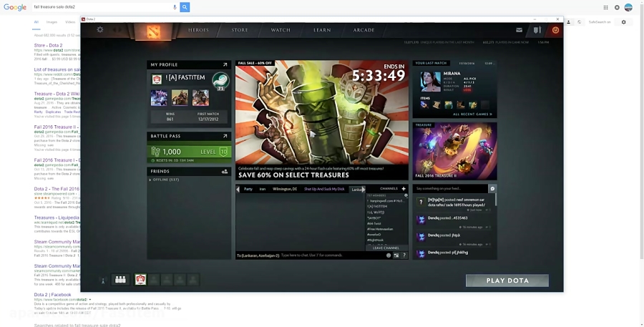Click the red power quit icon
The width and height of the screenshot is (644, 327).
[x=555, y=30]
